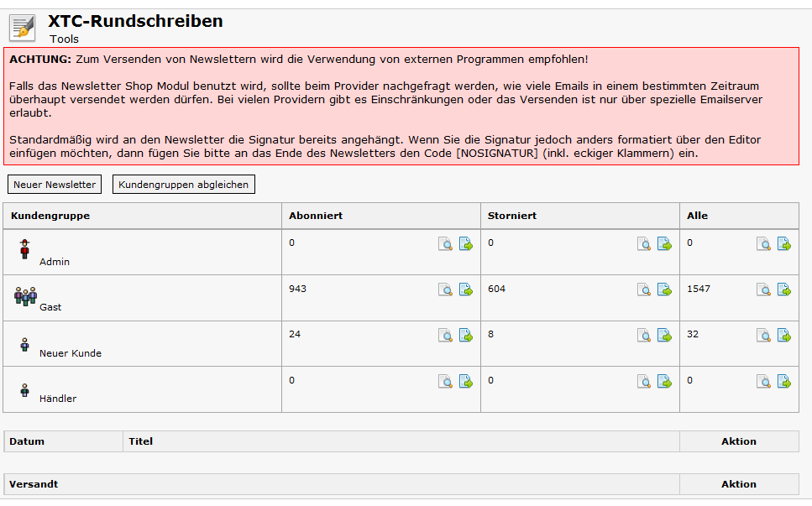Preview subscribed Neuer Kunde recipients
The width and height of the screenshot is (812, 506).
(446, 335)
